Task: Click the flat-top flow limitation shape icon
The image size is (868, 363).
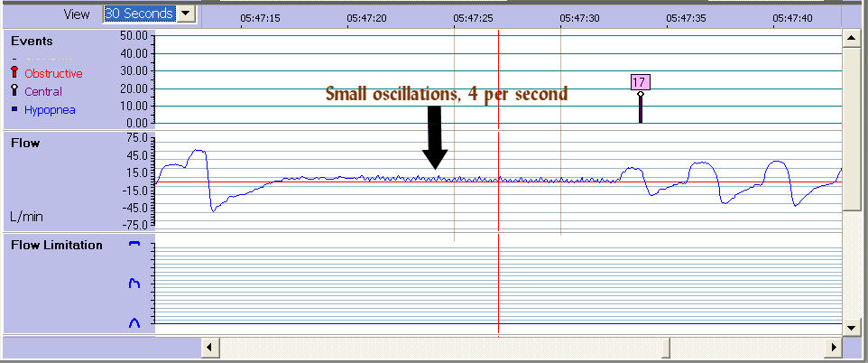Action: click(x=135, y=245)
